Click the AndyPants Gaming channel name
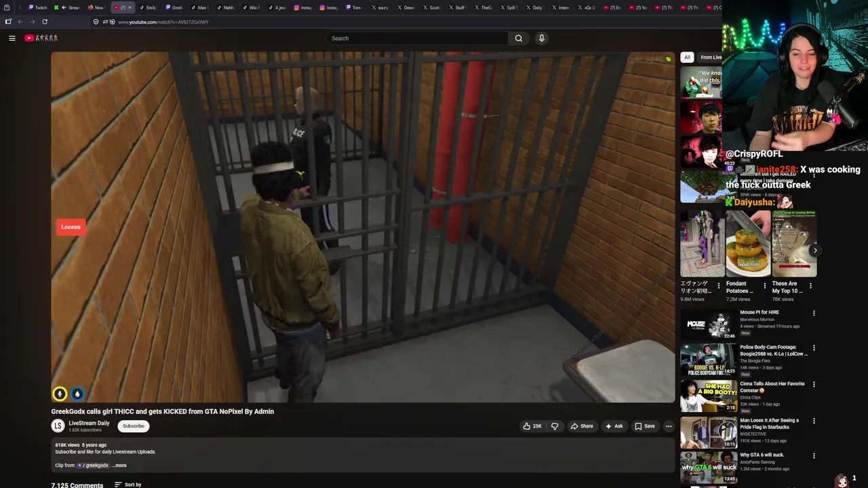Image resolution: width=868 pixels, height=488 pixels. (x=757, y=462)
